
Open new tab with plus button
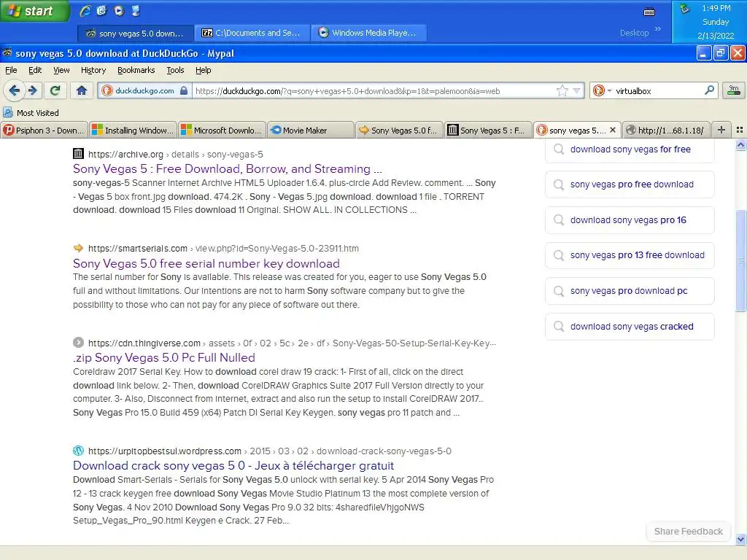[x=721, y=130]
